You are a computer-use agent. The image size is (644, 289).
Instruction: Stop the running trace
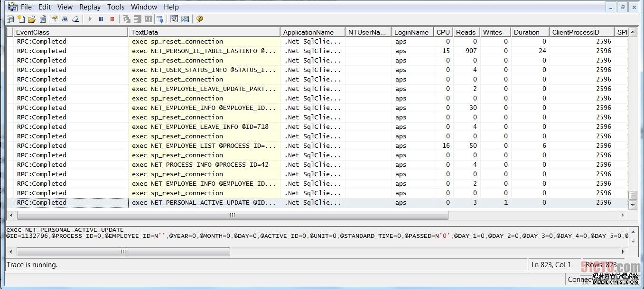click(x=112, y=19)
